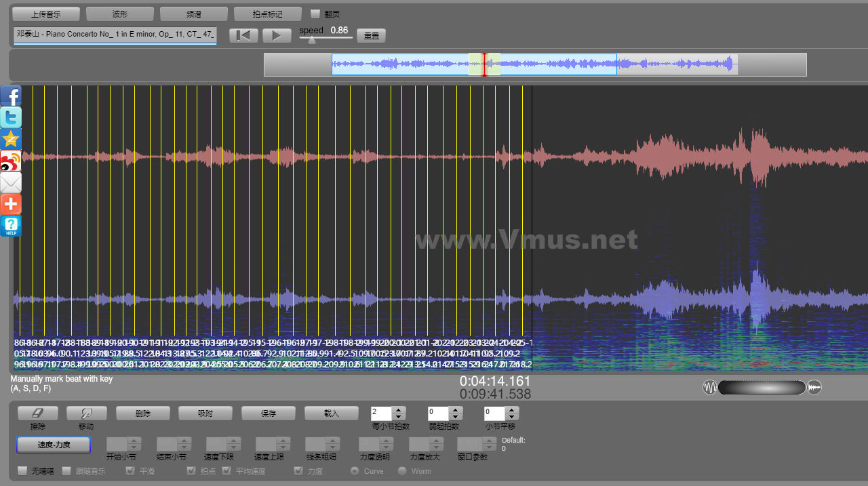Enable the 翻页 page-flip checkbox

(x=315, y=14)
